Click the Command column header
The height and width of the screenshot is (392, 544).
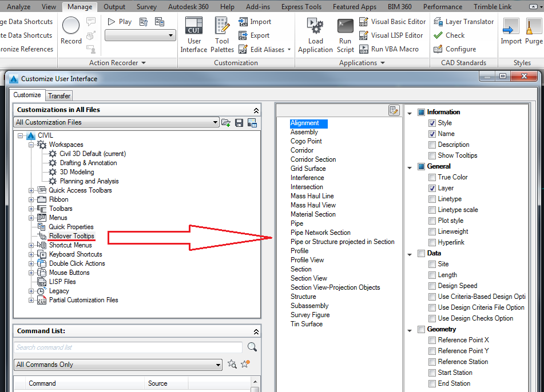[x=85, y=383]
